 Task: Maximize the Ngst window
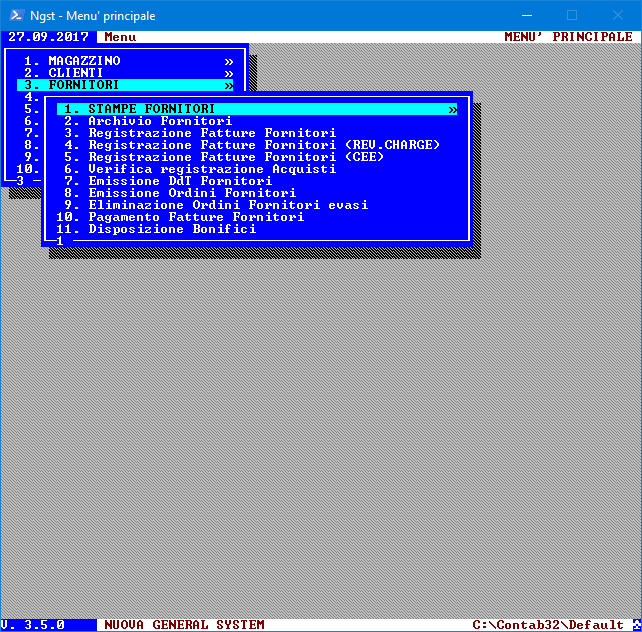pyautogui.click(x=572, y=15)
